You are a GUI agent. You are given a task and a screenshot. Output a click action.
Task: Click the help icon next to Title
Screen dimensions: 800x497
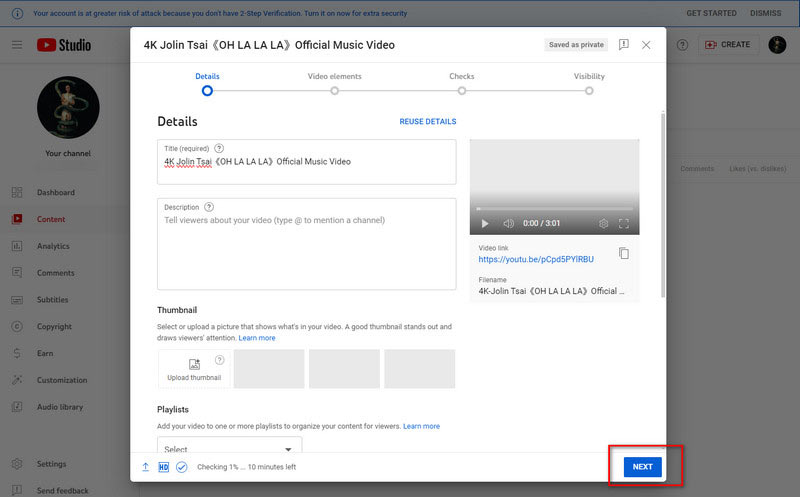point(219,148)
